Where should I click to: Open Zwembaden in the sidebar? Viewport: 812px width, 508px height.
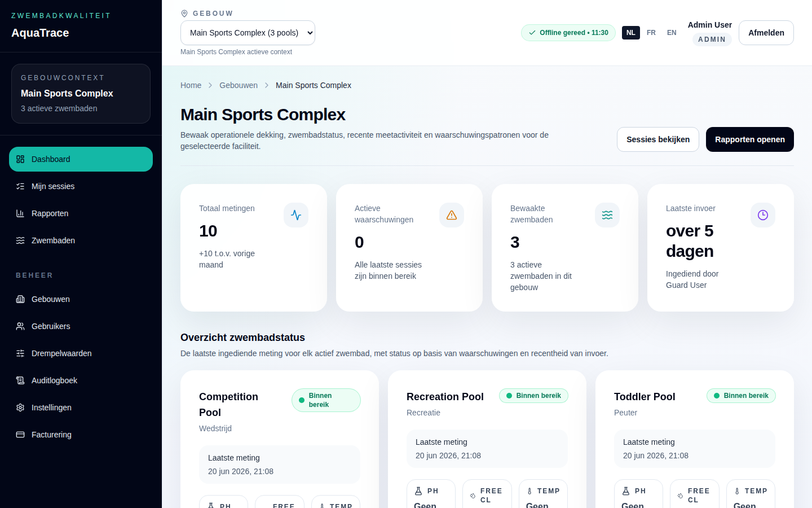tap(81, 240)
